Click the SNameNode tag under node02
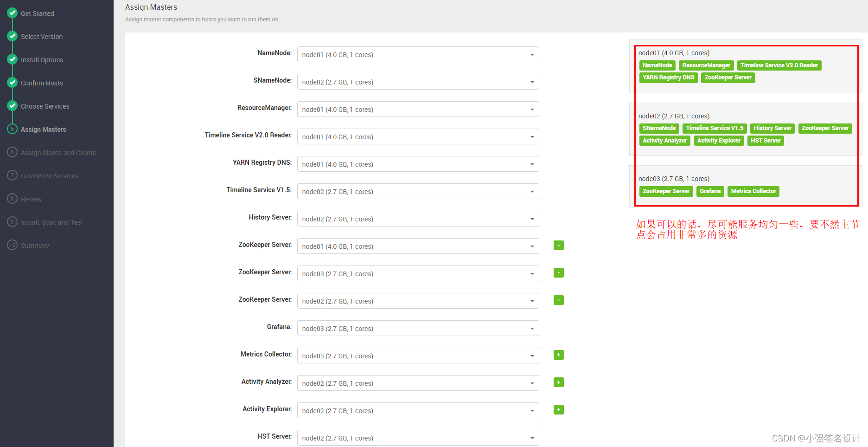The height and width of the screenshot is (447, 868). pos(659,128)
